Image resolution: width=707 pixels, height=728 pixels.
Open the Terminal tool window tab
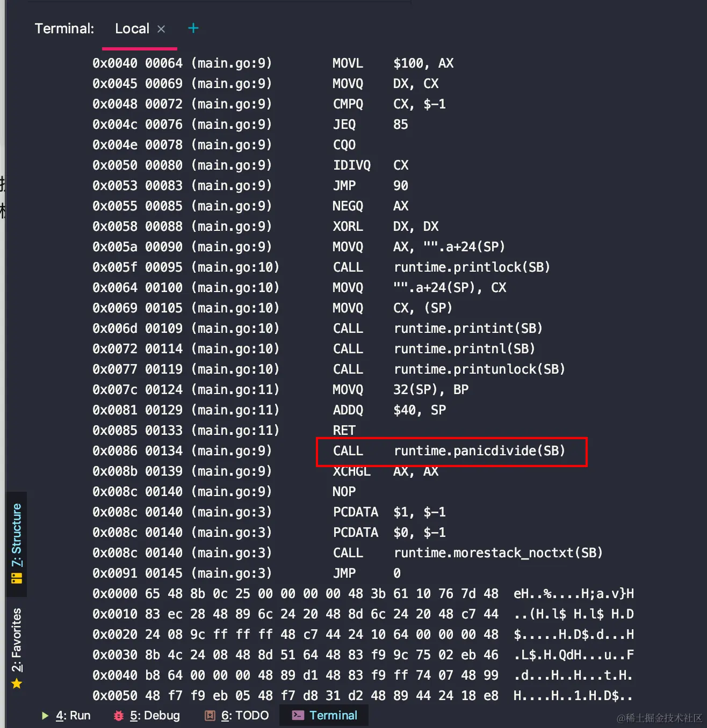[324, 716]
